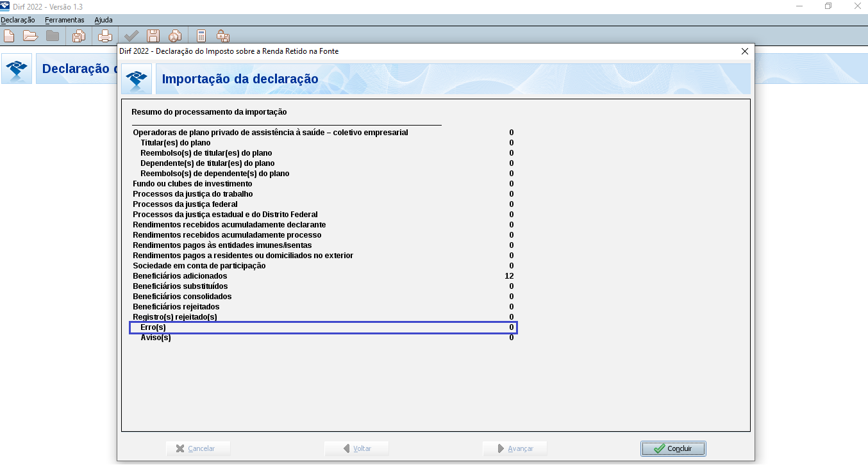Select the "Beneficiários adicionados" label
The image size is (868, 467).
[x=180, y=276]
